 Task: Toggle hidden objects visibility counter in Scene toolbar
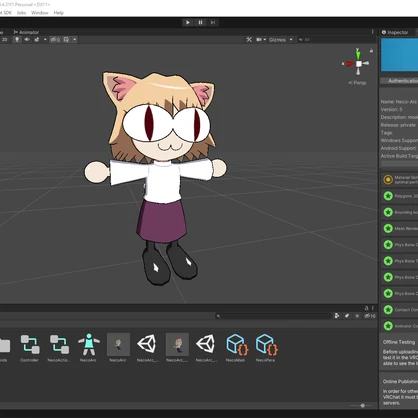[x=55, y=40]
